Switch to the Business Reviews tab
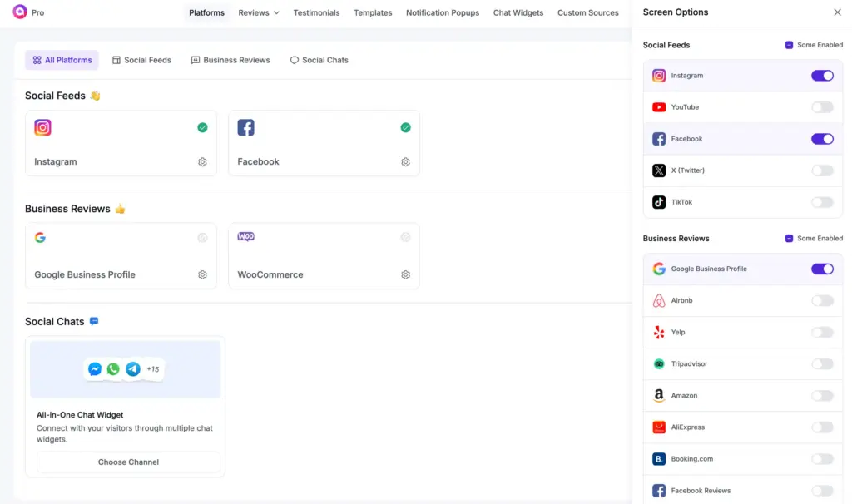The height and width of the screenshot is (504, 852). pyautogui.click(x=230, y=60)
